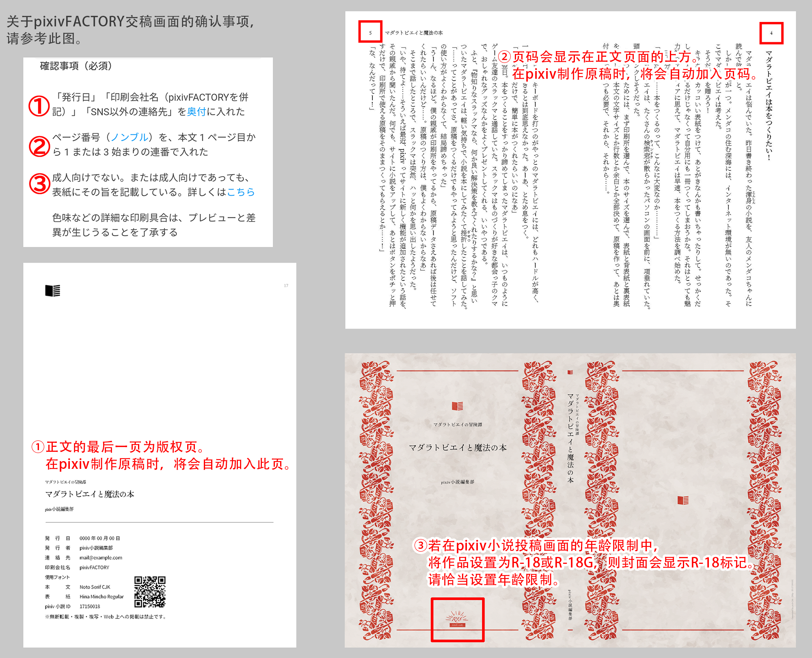812x658 pixels.
Task: Click cover title マダラトビエイと魔法の本
Action: point(458,447)
